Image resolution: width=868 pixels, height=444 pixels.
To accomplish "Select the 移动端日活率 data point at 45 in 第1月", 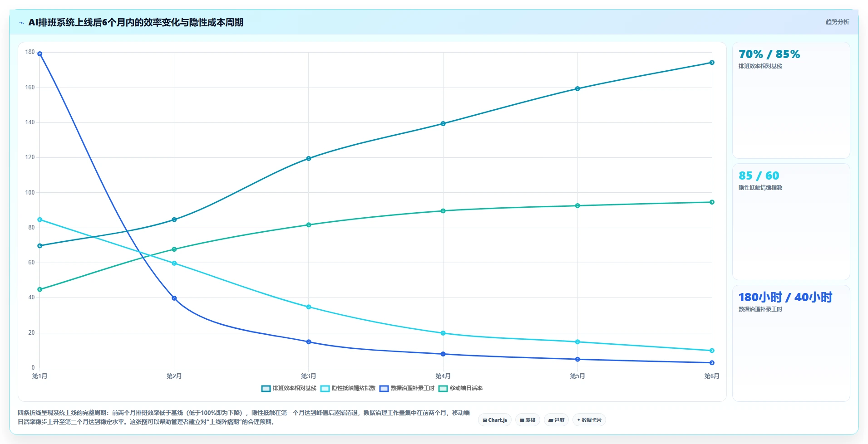I will tap(40, 289).
